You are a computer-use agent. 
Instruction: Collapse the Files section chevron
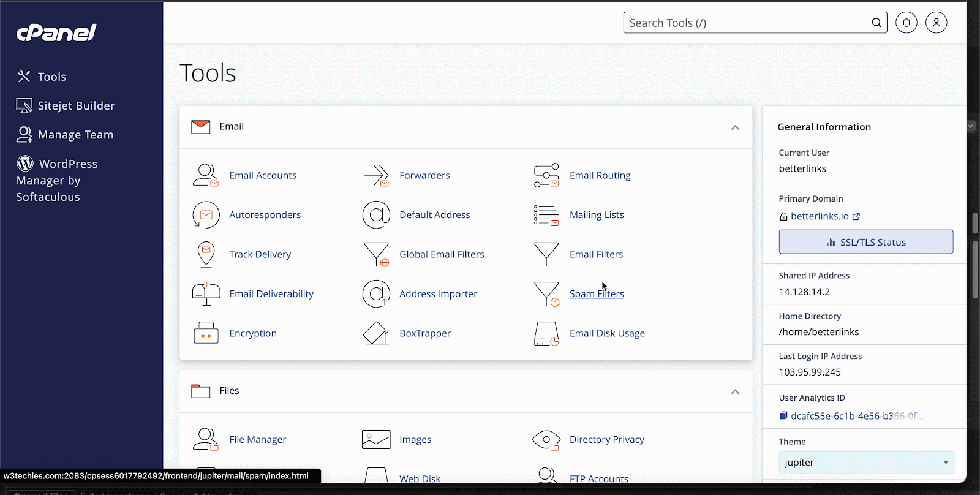click(735, 391)
